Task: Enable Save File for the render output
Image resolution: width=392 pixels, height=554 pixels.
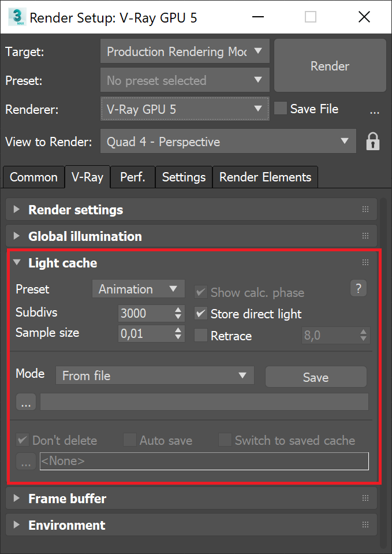Action: 280,108
